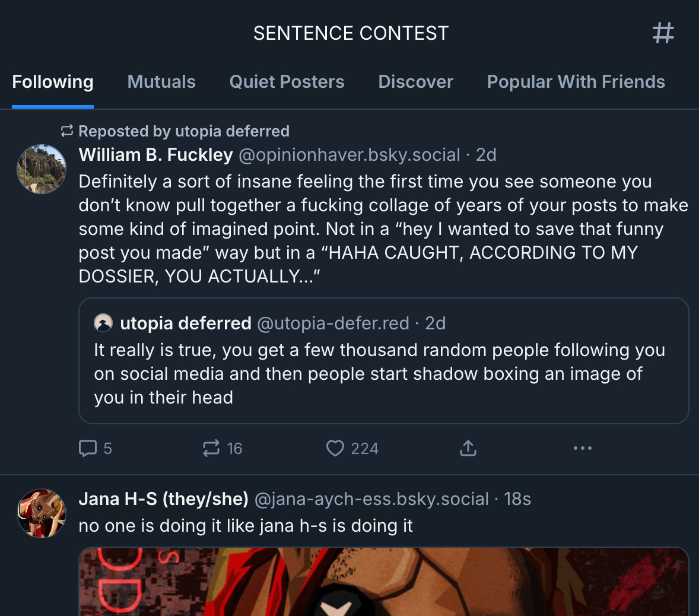Open the Quiet Posters feed tab
This screenshot has width=699, height=616.
(287, 82)
